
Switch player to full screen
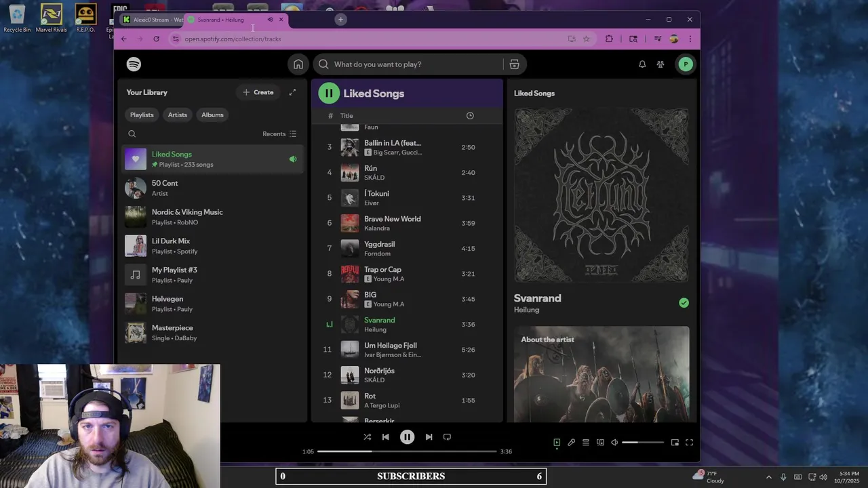point(689,443)
